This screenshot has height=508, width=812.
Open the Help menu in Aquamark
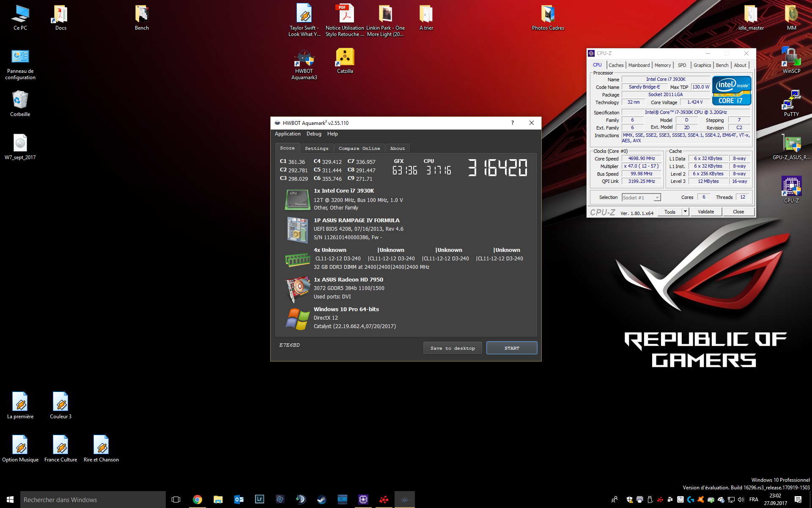tap(332, 134)
